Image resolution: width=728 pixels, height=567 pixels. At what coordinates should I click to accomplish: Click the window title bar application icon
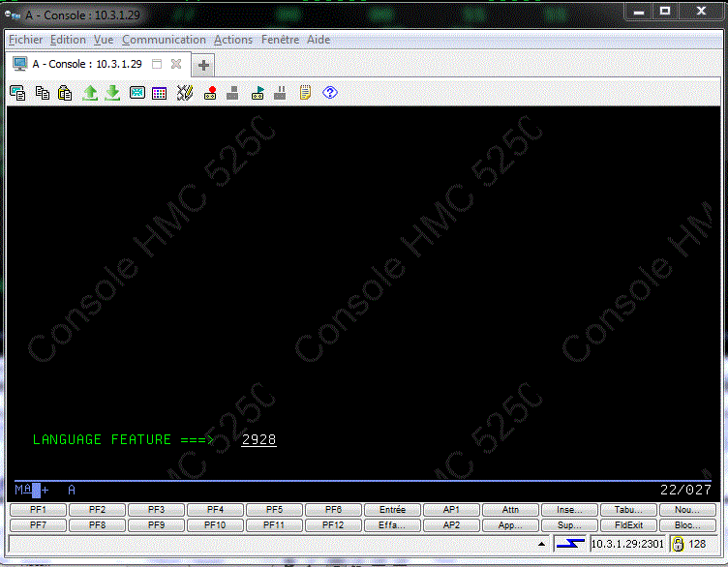[13, 15]
